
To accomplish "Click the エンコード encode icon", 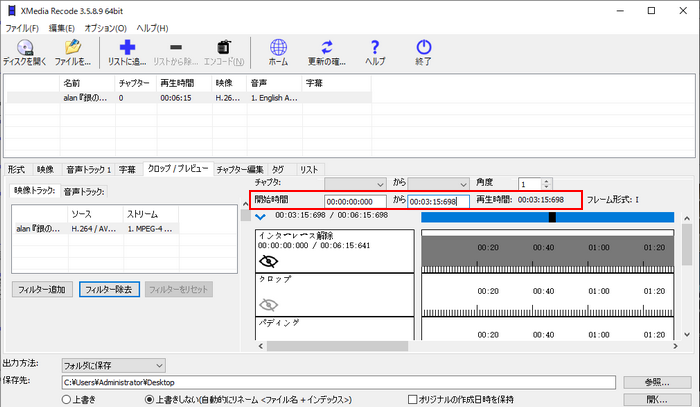I will [x=224, y=47].
